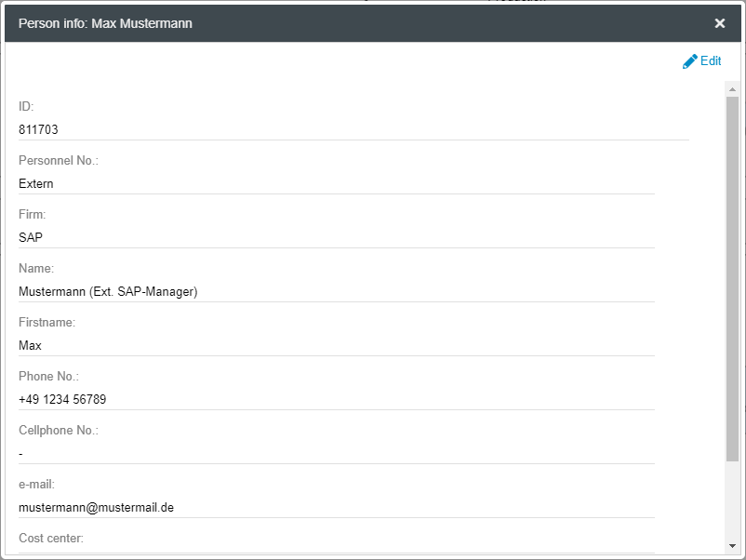The image size is (746, 560).
Task: Close the Person info dialog
Action: [x=719, y=23]
